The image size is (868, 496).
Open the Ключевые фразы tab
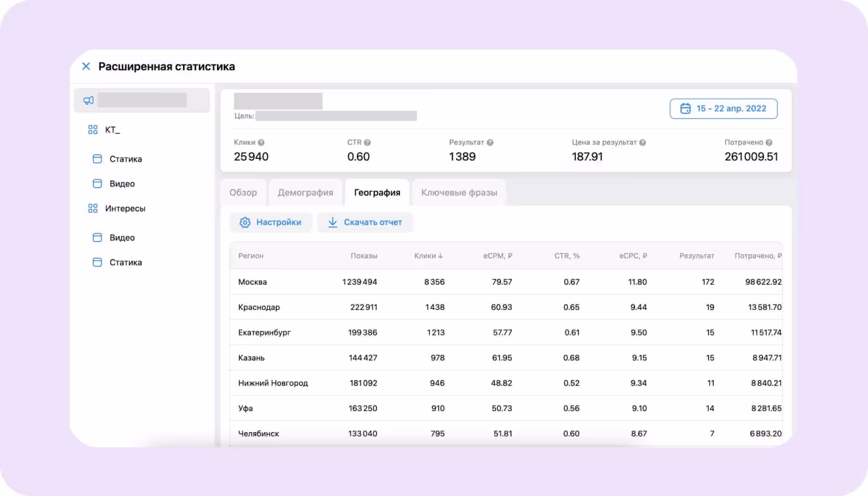pos(459,192)
